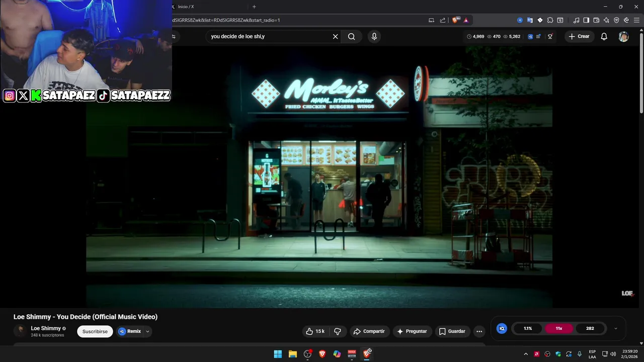This screenshot has height=362, width=644.
Task: Click the IQ badge beside 1.1% stats
Action: tap(502, 328)
